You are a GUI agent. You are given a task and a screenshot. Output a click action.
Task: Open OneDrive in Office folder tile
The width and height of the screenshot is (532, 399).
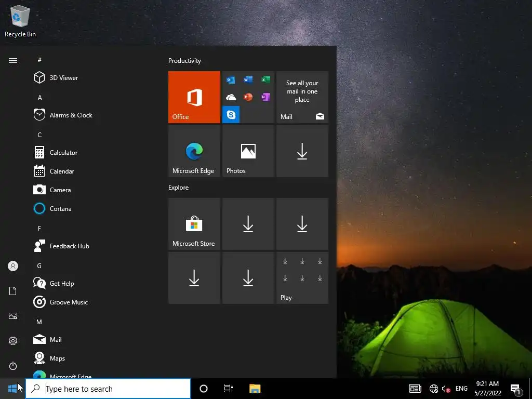point(231,97)
